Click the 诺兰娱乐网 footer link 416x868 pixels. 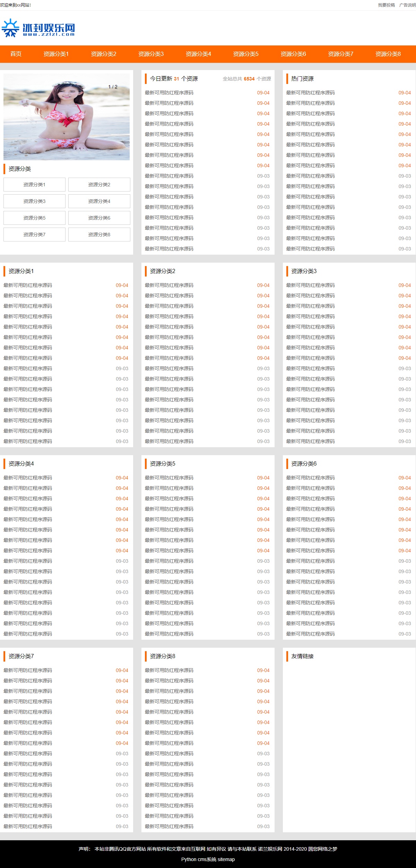coord(270,849)
